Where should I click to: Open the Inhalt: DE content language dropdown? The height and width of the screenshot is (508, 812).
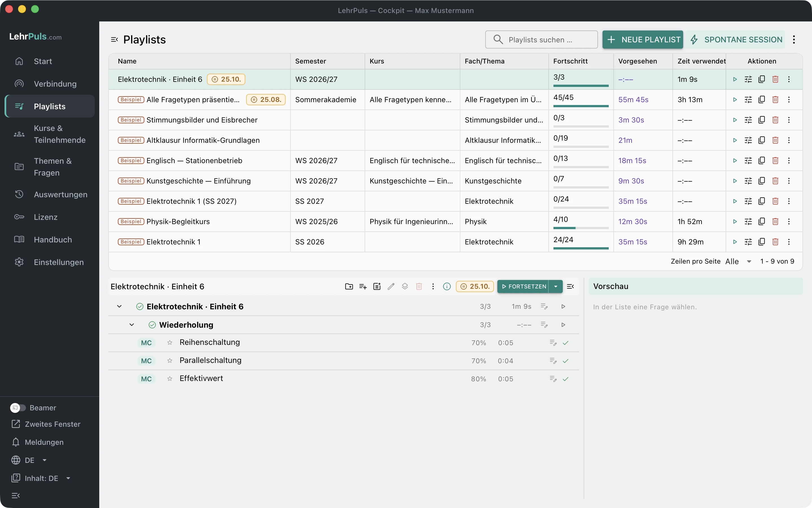click(x=41, y=478)
